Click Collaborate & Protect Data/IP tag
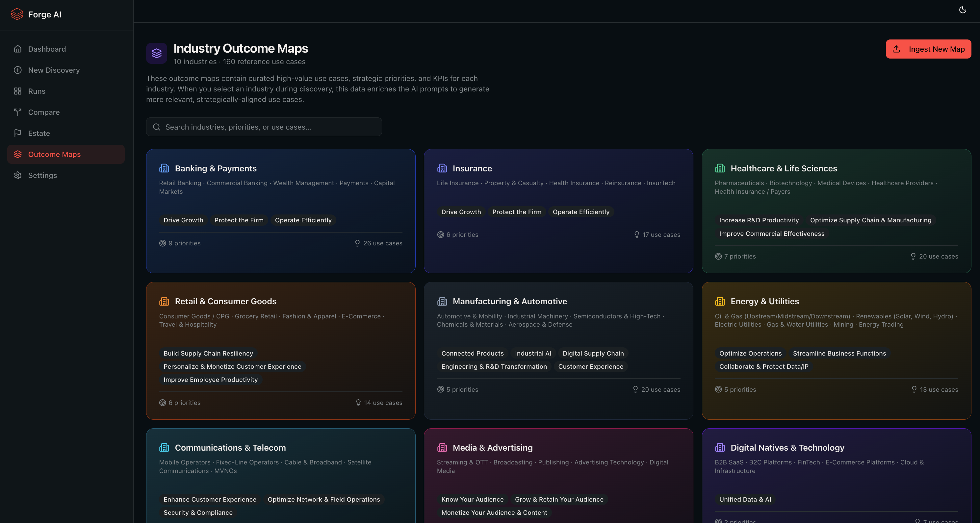This screenshot has height=523, width=980. [x=763, y=367]
